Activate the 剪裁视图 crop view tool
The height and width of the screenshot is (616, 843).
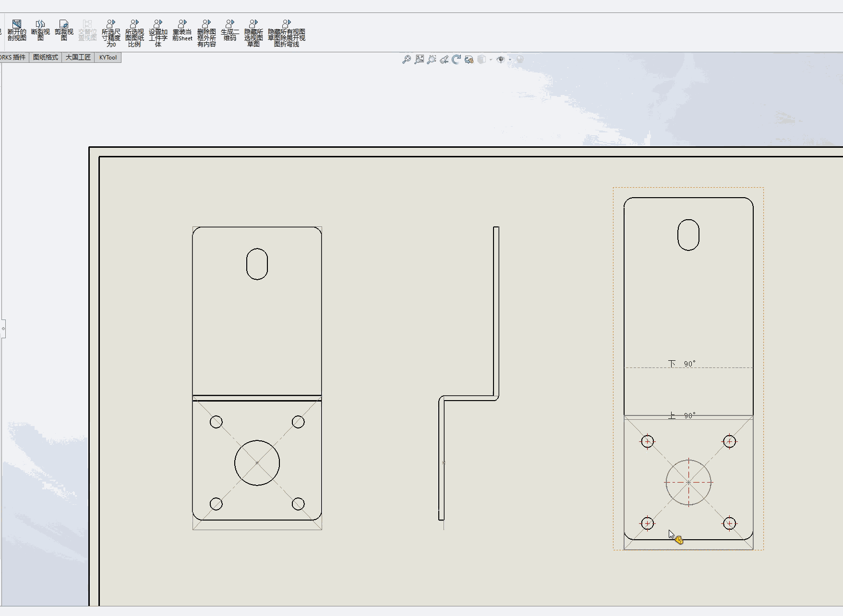[64, 30]
